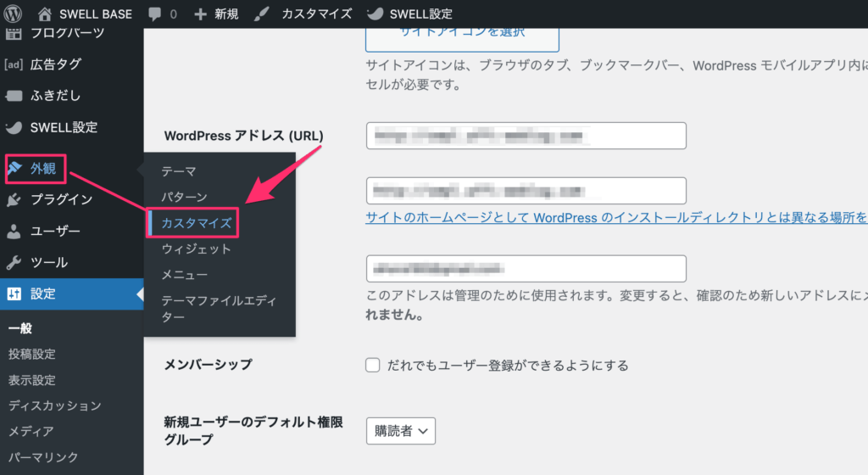This screenshot has width=868, height=475.
Task: Click the SWELL icon in the admin bar
Action: [376, 14]
